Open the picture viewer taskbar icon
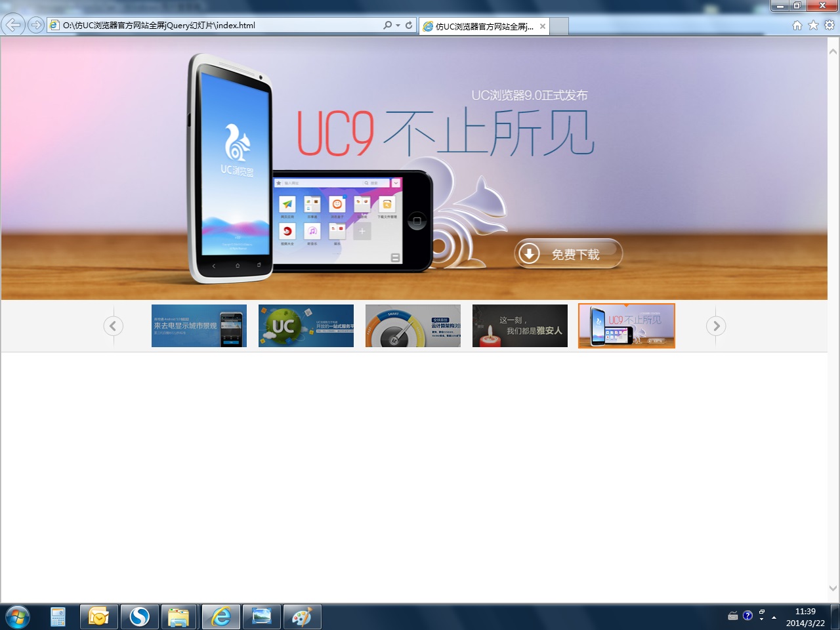The width and height of the screenshot is (840, 630). coord(262,618)
